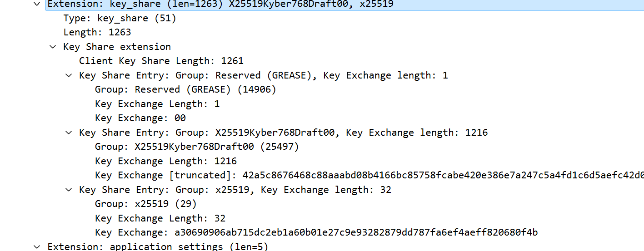Select the Type: key_share (51) field
This screenshot has width=644, height=251.
[120, 18]
